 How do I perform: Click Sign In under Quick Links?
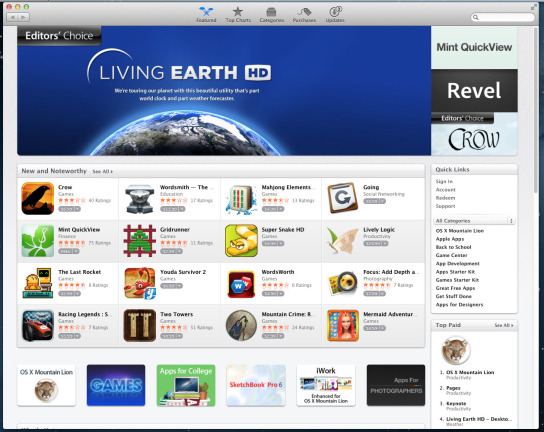pyautogui.click(x=444, y=181)
